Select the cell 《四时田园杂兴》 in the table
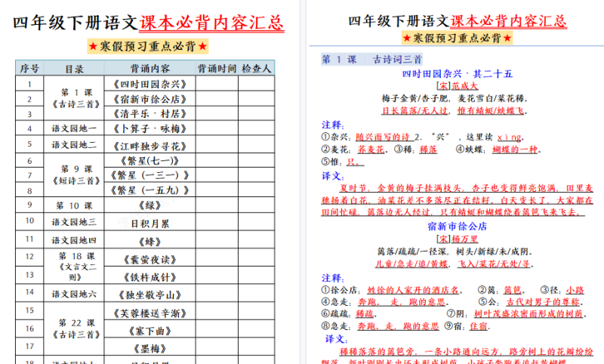This screenshot has height=364, width=604. pyautogui.click(x=149, y=84)
